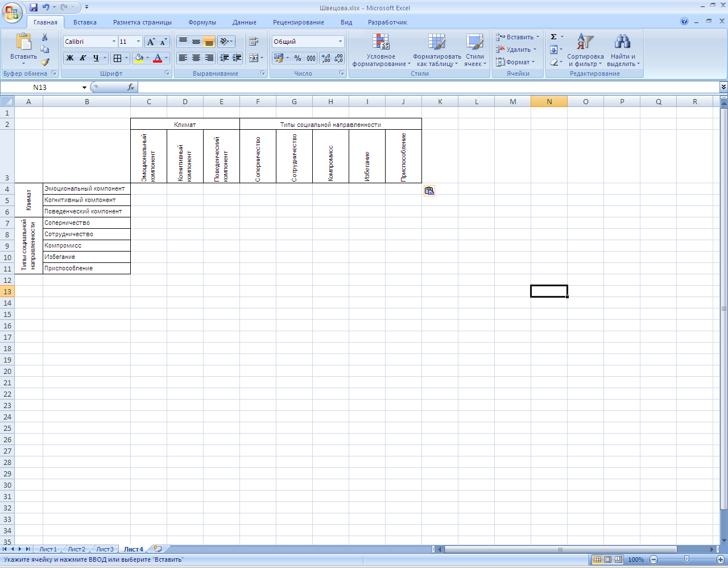Increase cell indent
Screen dimensions: 728x568
[237, 58]
